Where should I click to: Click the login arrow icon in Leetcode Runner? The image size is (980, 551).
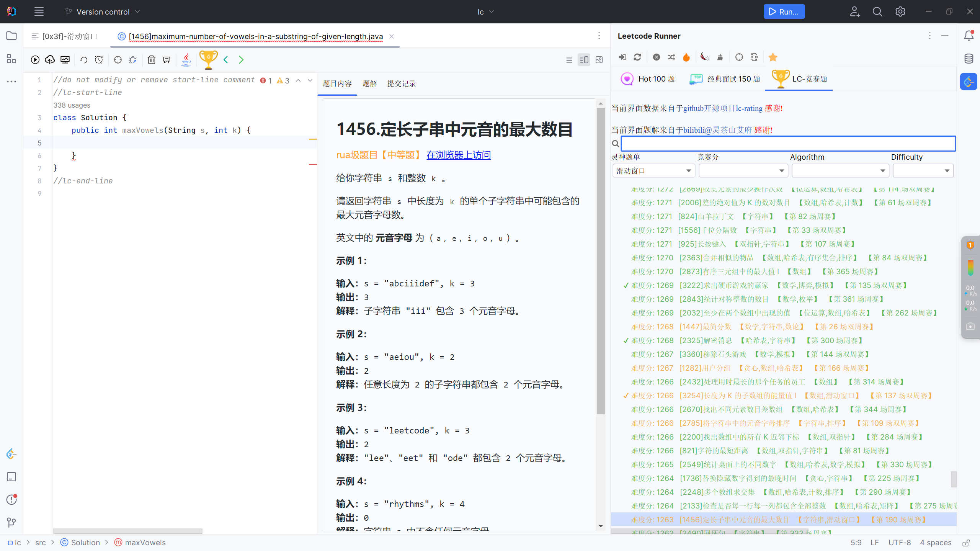pyautogui.click(x=622, y=57)
